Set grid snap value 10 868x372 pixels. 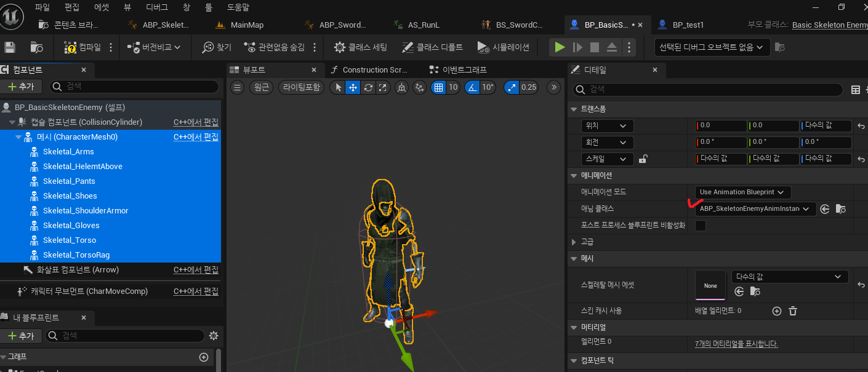point(452,87)
